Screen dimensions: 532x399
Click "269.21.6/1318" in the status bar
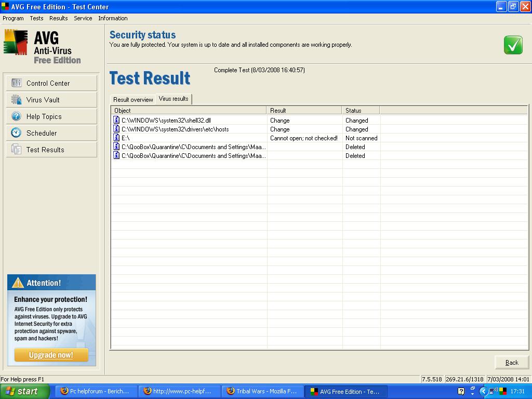[x=464, y=379]
